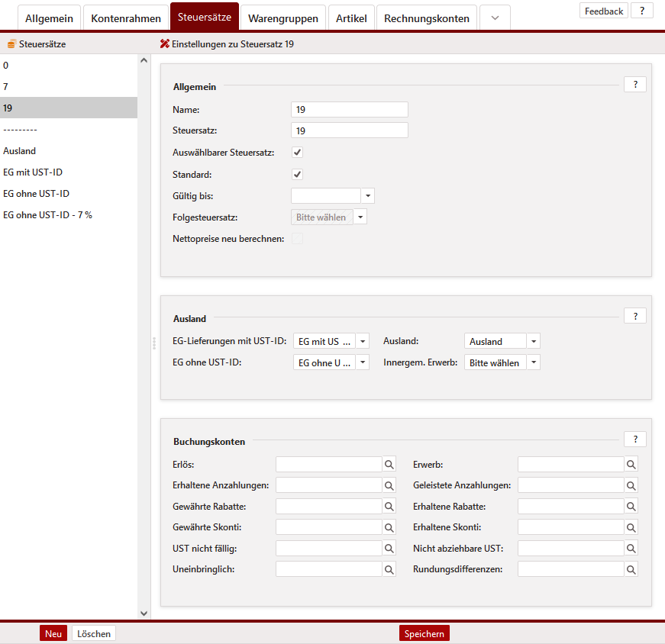Click the Speichern button
665x644 pixels.
point(424,633)
